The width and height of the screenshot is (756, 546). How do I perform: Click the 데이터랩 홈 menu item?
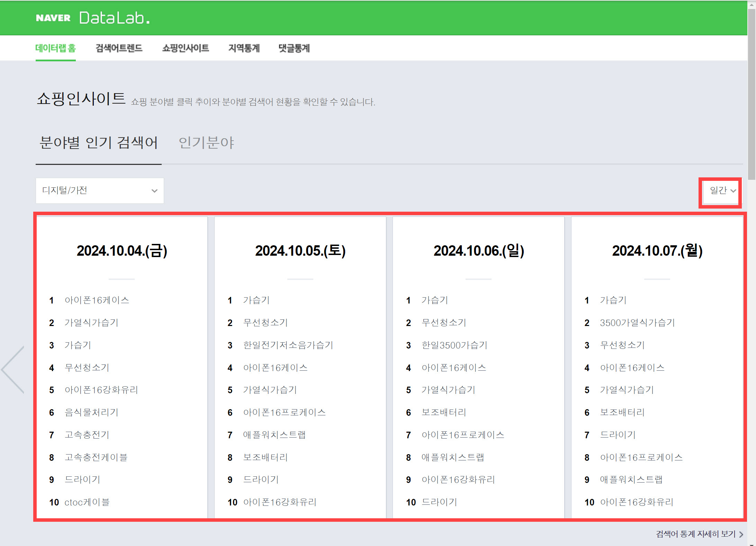coord(55,48)
